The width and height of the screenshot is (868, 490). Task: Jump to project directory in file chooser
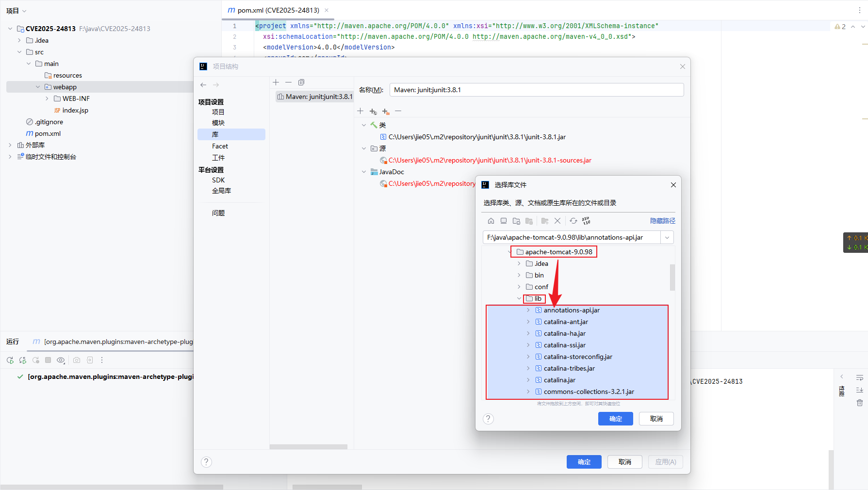516,221
